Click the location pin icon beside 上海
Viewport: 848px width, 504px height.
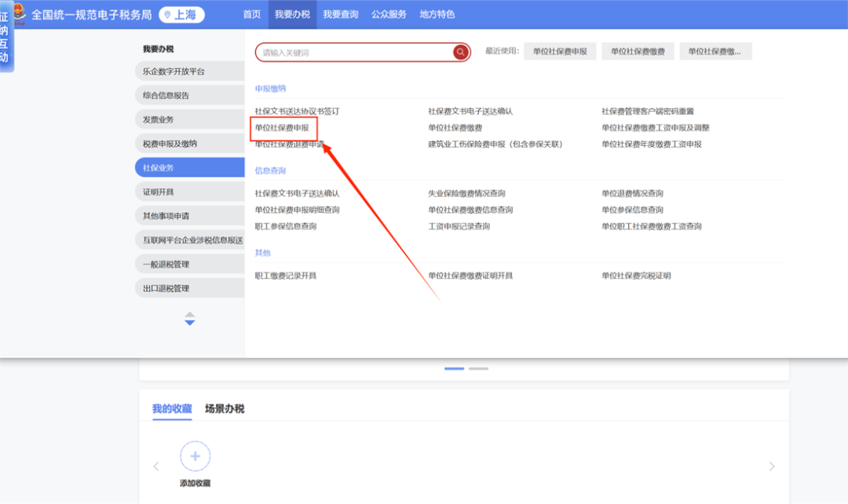tap(166, 13)
